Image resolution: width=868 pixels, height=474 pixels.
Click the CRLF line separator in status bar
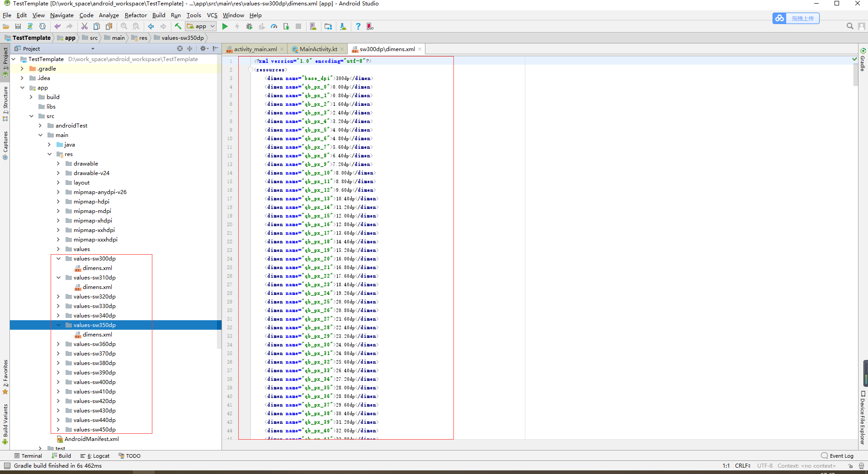tap(743, 466)
